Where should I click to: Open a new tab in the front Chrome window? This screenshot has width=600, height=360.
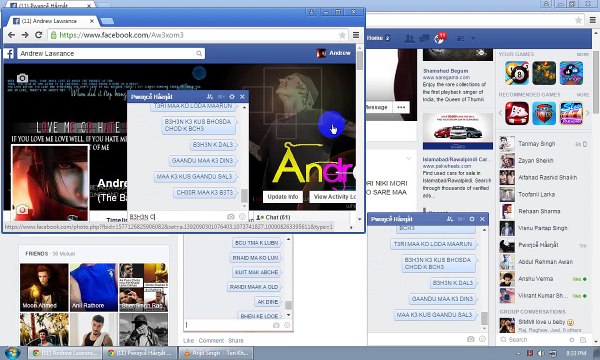(x=107, y=21)
